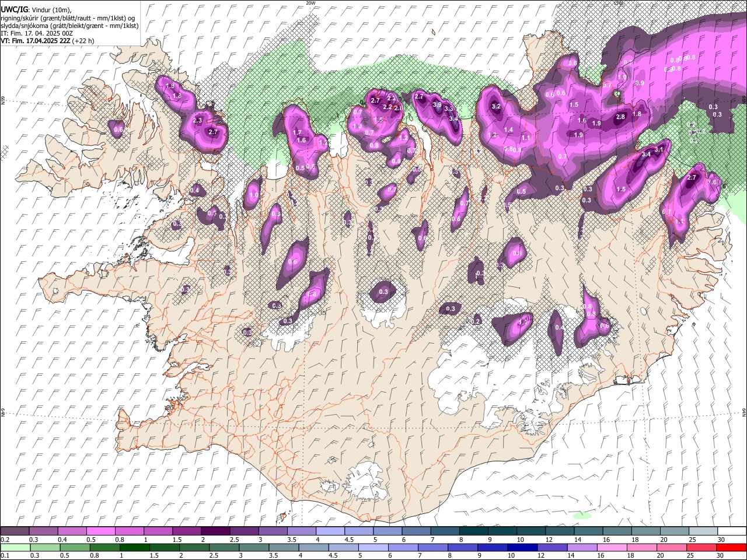Screen dimensions: 747x560
Task: Click the '0.2' label under the top legend row
Action: (x=5, y=540)
